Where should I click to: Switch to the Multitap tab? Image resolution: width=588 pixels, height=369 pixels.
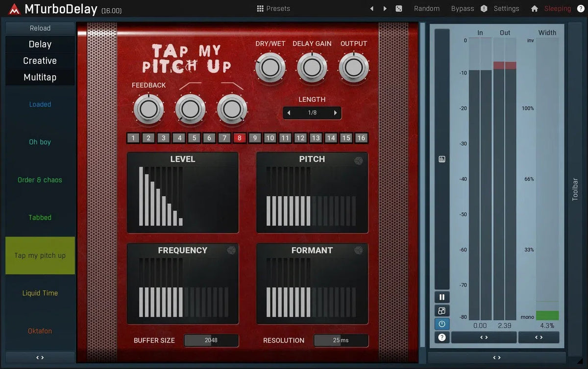(40, 77)
